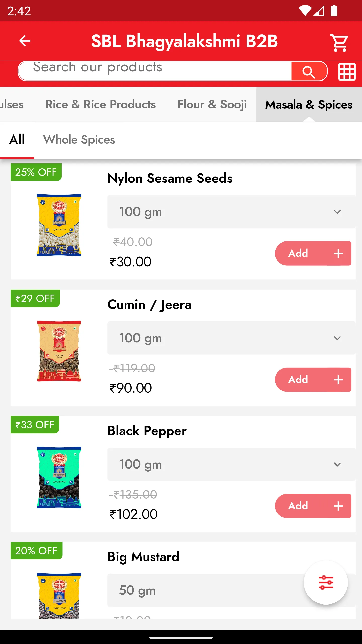Open the filter options floating button
362x644 pixels.
click(x=326, y=582)
